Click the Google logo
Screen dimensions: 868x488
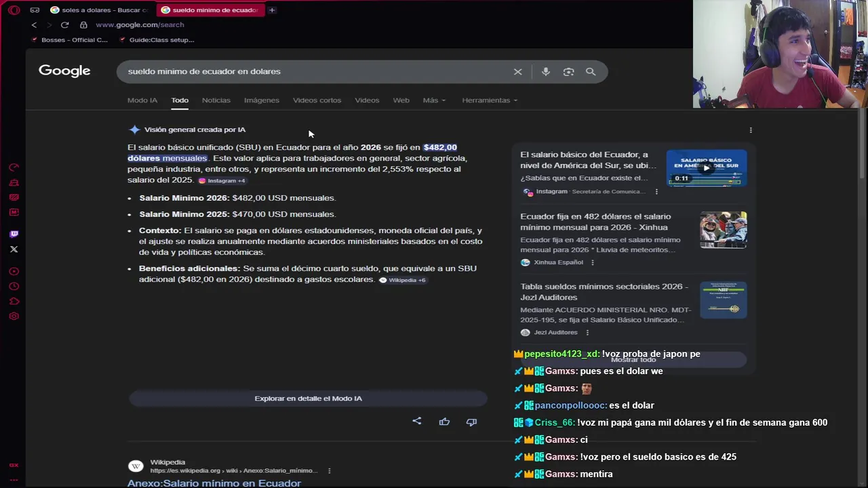64,71
